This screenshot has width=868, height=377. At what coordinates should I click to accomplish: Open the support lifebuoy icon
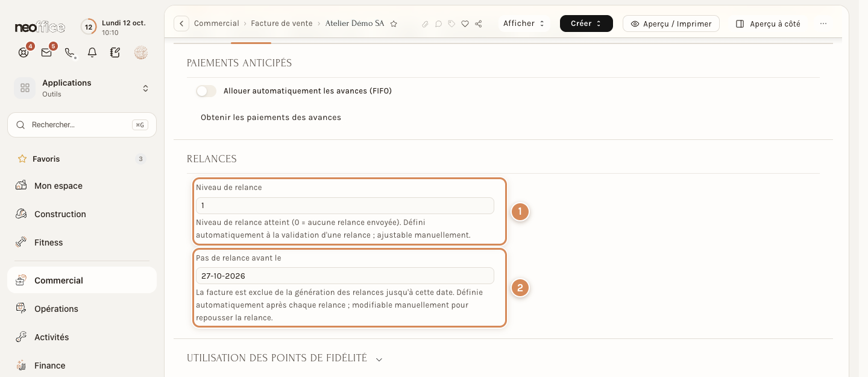(24, 52)
